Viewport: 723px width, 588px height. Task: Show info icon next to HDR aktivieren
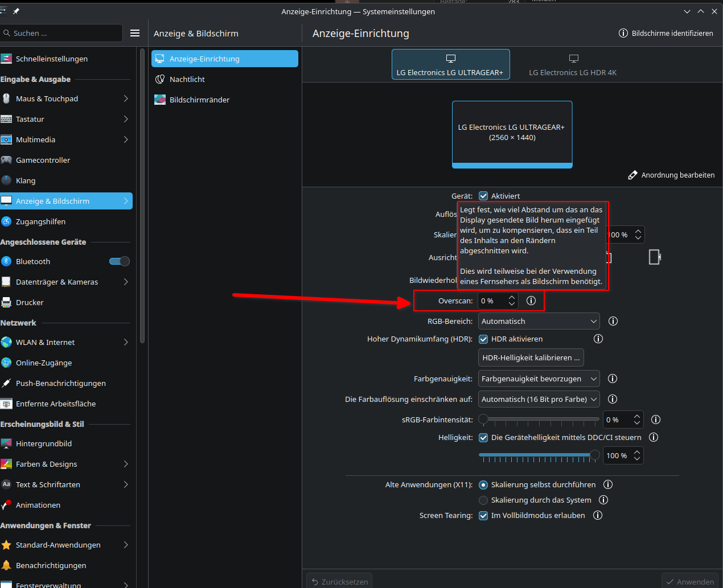click(x=598, y=339)
